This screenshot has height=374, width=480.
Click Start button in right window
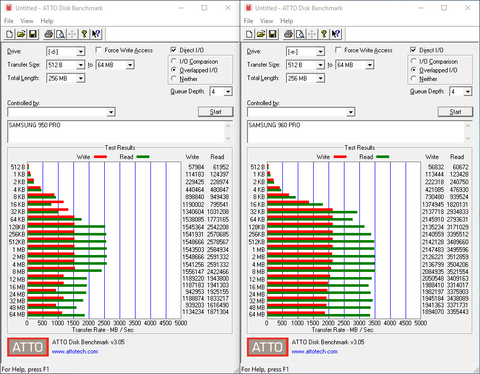tap(455, 112)
